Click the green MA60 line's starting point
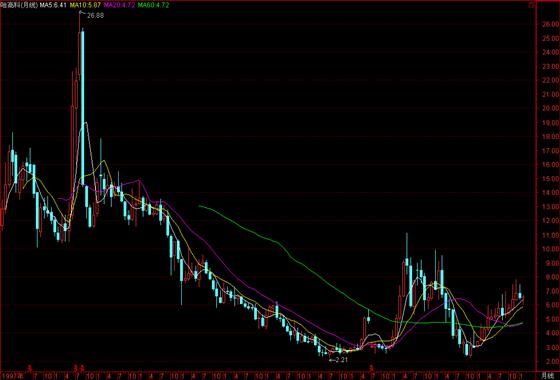This screenshot has height=380, width=560. point(200,206)
